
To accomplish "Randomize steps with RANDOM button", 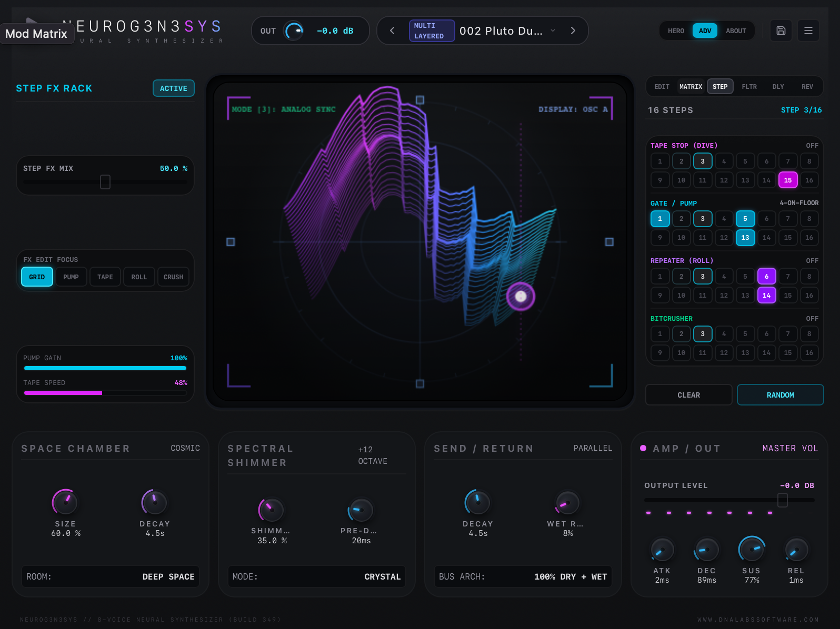I will click(x=780, y=395).
